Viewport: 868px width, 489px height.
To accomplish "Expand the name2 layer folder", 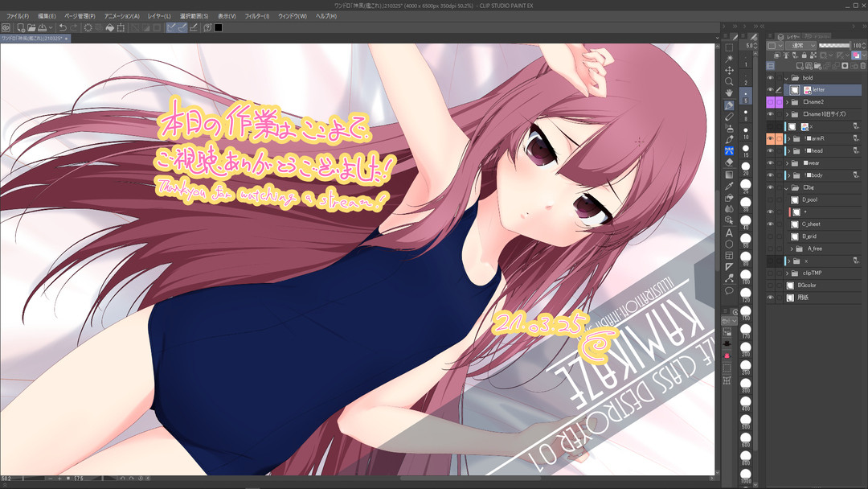I will (x=787, y=102).
